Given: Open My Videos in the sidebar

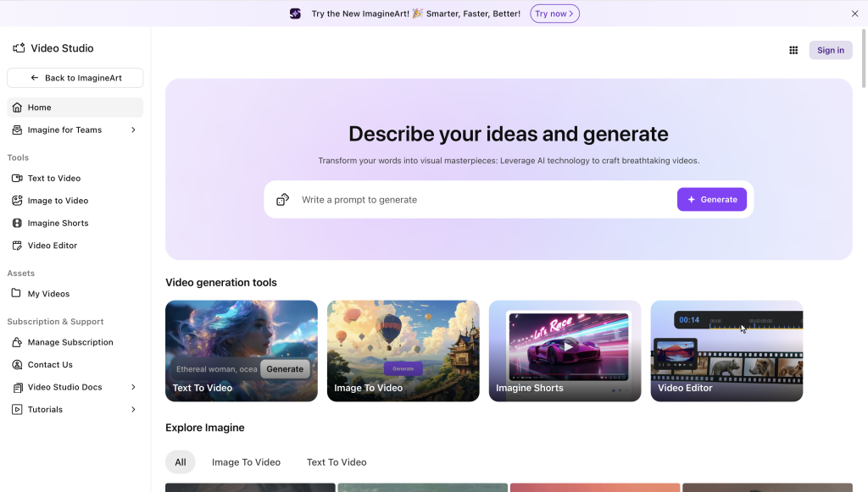Looking at the screenshot, I should [75, 294].
